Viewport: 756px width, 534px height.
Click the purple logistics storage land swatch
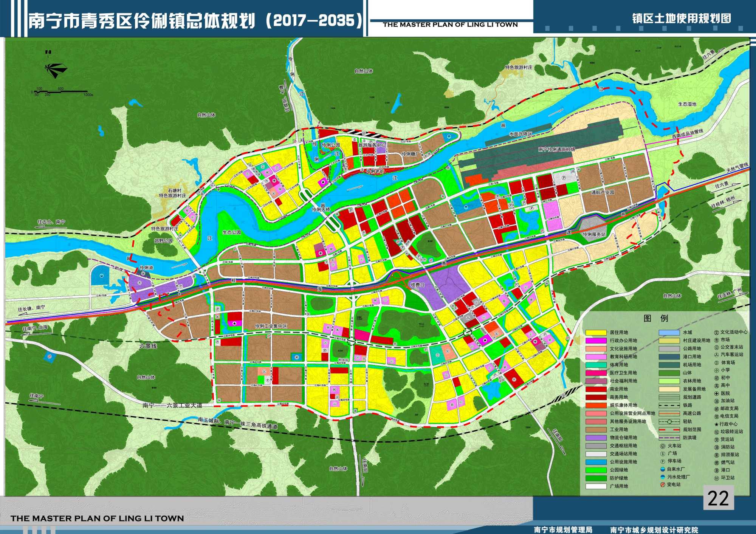pos(596,438)
